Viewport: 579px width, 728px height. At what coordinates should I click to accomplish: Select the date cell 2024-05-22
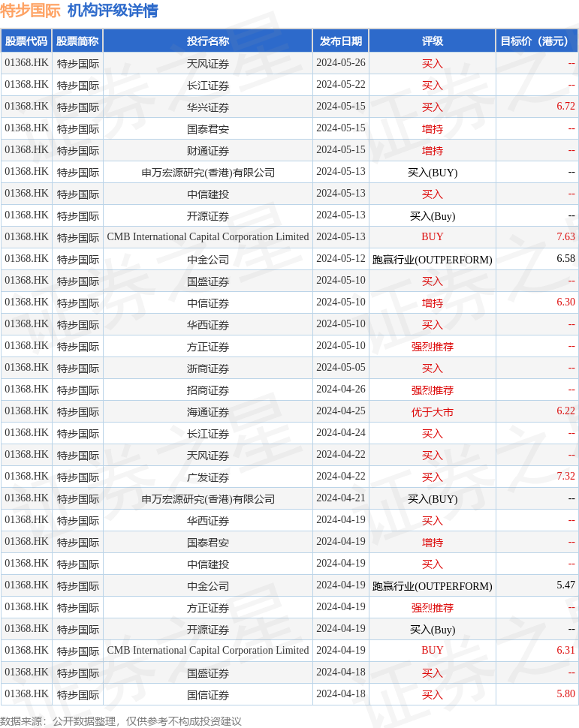coord(341,85)
